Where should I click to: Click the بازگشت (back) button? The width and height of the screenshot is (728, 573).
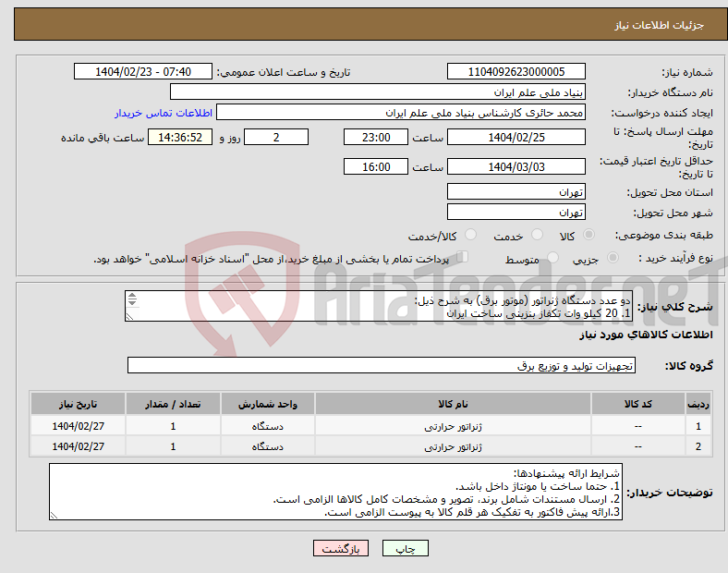(341, 548)
